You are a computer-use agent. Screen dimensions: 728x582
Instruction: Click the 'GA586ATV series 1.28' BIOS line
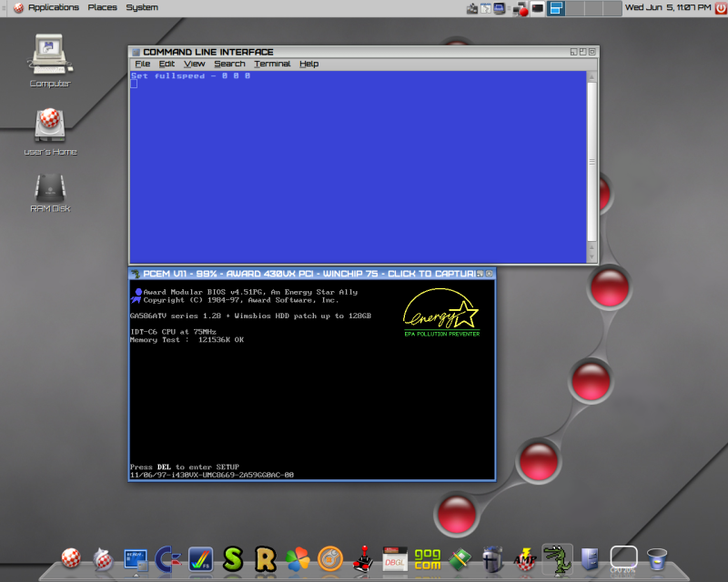pyautogui.click(x=250, y=316)
